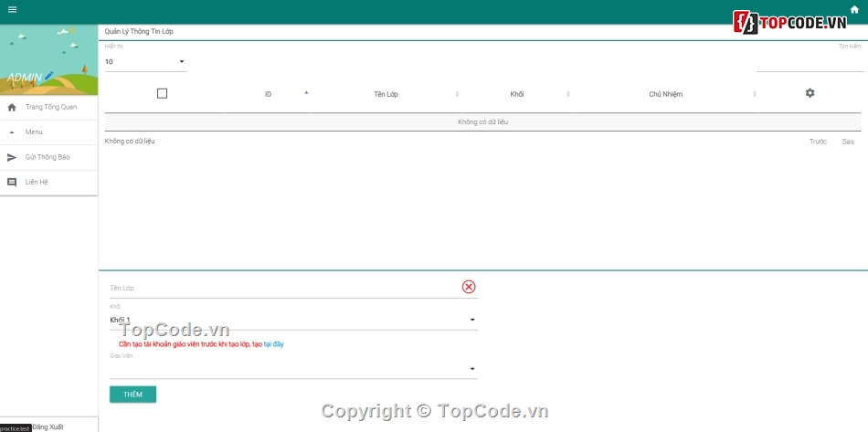868x432 pixels.
Task: Click the chat bubble icon beside Liên Hệ
Action: click(12, 182)
